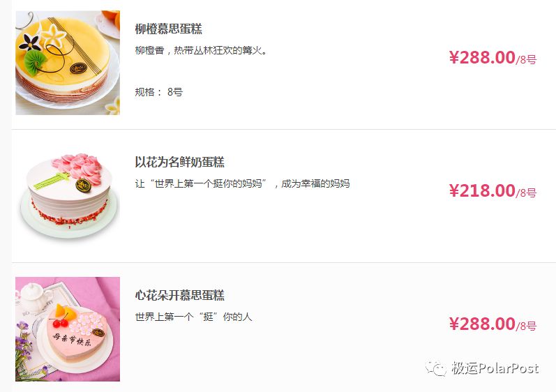Screen dimensions: 556x392
Task: Click the WeChat logo icon in watermark
Action: click(436, 368)
